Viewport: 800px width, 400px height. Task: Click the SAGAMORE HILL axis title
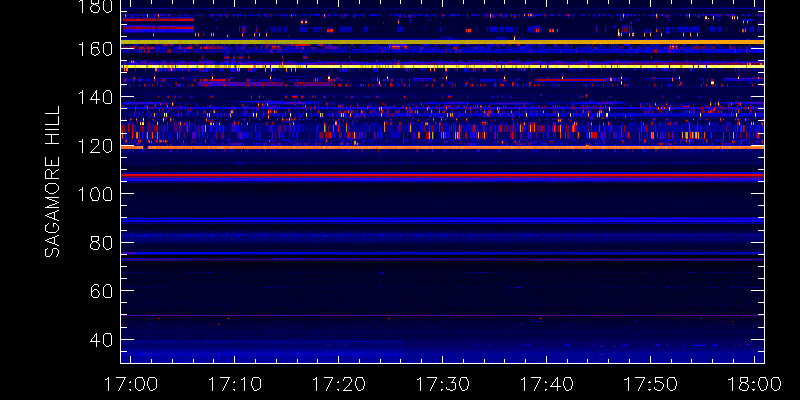(x=52, y=181)
